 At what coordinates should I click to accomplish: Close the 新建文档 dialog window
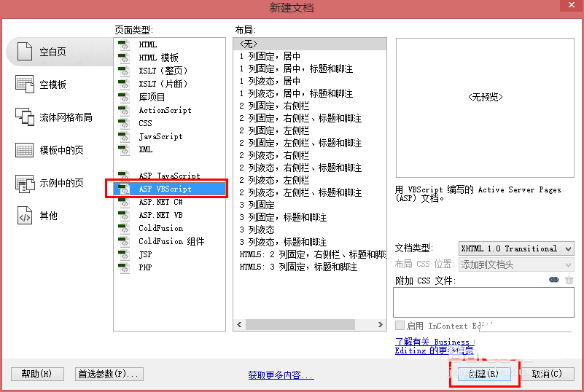[572, 5]
